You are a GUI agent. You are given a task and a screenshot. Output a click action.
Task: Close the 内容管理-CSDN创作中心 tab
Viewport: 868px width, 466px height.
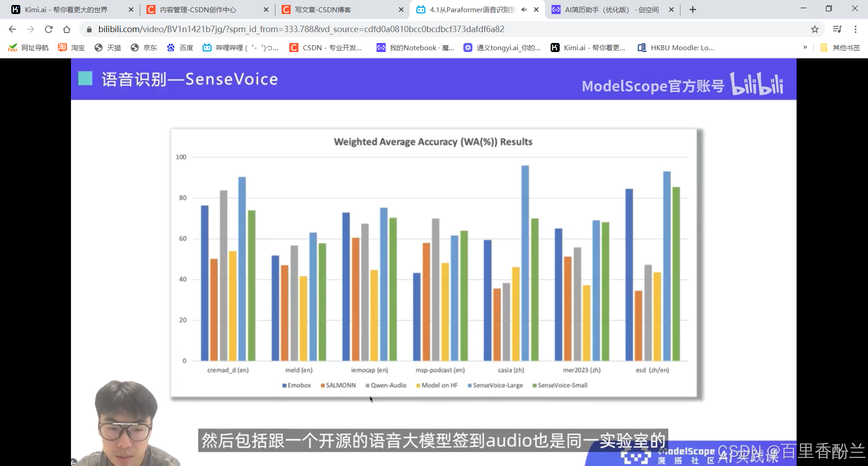click(266, 10)
